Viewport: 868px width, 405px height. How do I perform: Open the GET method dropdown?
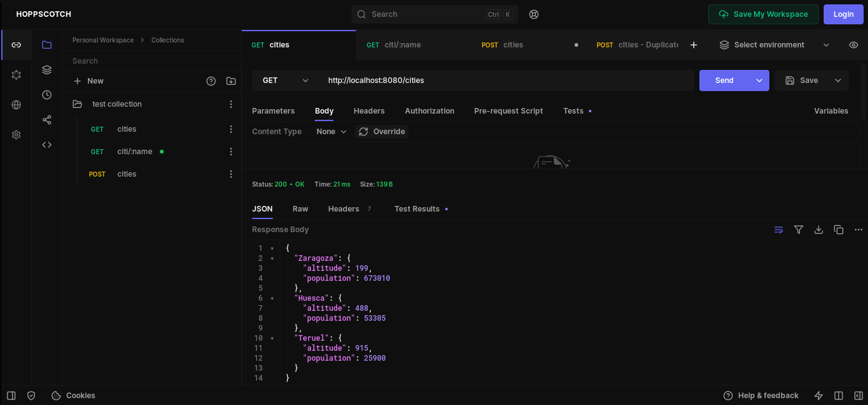285,81
